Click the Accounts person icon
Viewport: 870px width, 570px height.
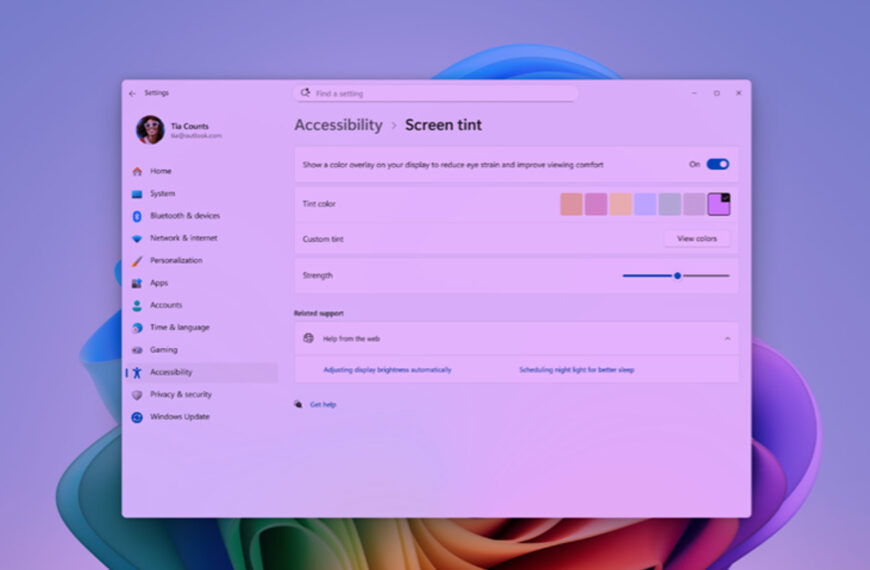tap(137, 305)
